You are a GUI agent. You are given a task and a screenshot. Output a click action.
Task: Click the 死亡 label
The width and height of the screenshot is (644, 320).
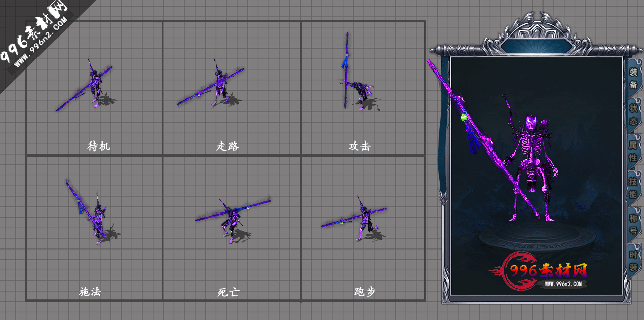coord(228,293)
